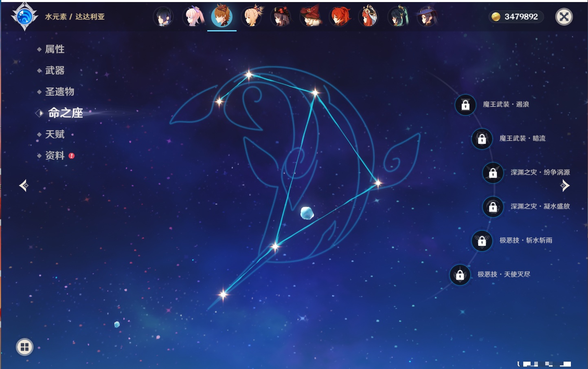Click the Hydro element emblem icon

pos(24,17)
